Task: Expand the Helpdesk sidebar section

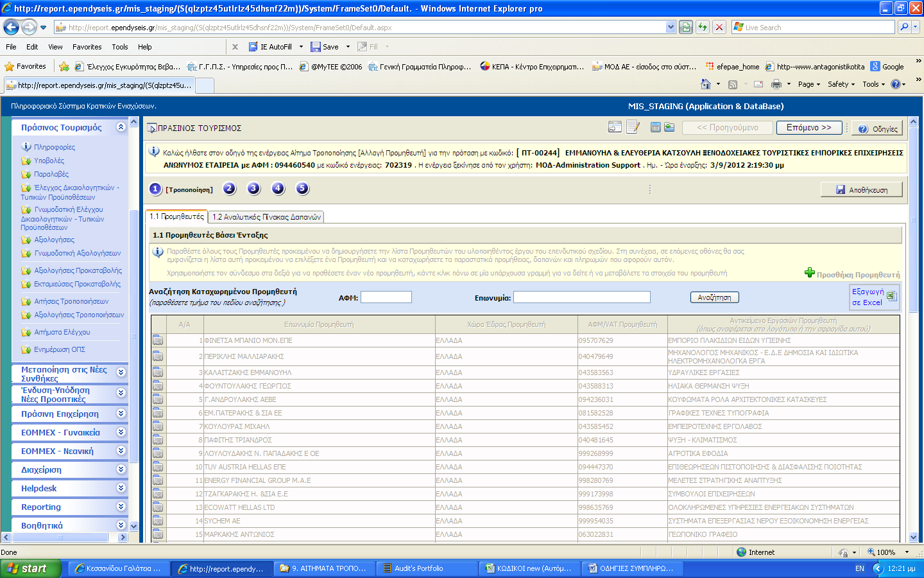Action: tap(121, 488)
